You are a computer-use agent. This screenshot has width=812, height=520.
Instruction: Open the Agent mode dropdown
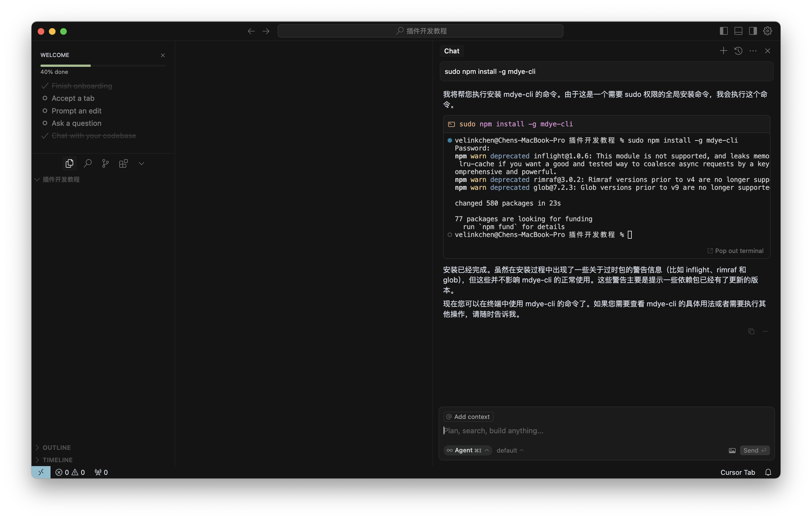coord(467,450)
